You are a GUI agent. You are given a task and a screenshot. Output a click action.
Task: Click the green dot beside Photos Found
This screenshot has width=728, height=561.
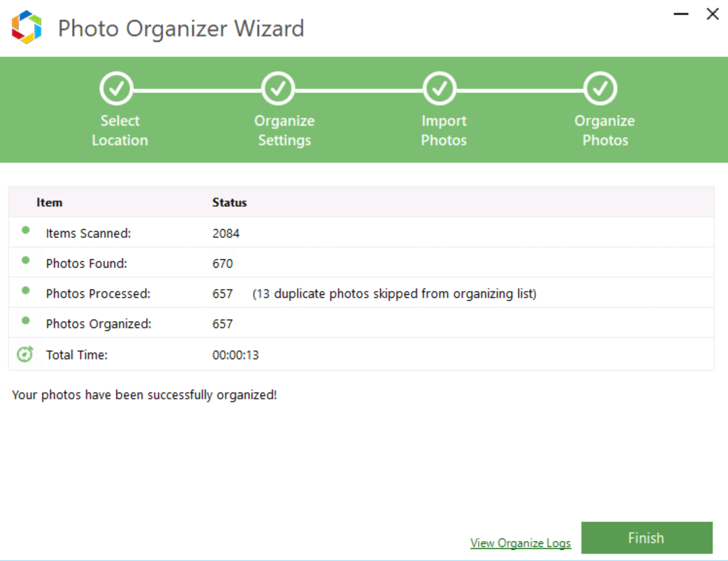[26, 259]
